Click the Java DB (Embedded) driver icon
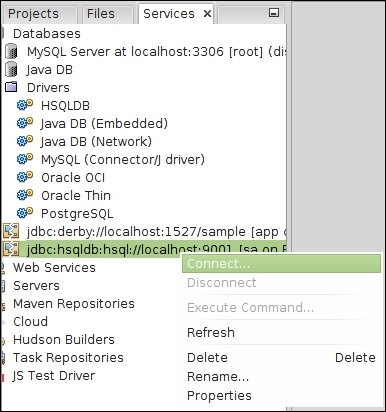 (x=25, y=123)
